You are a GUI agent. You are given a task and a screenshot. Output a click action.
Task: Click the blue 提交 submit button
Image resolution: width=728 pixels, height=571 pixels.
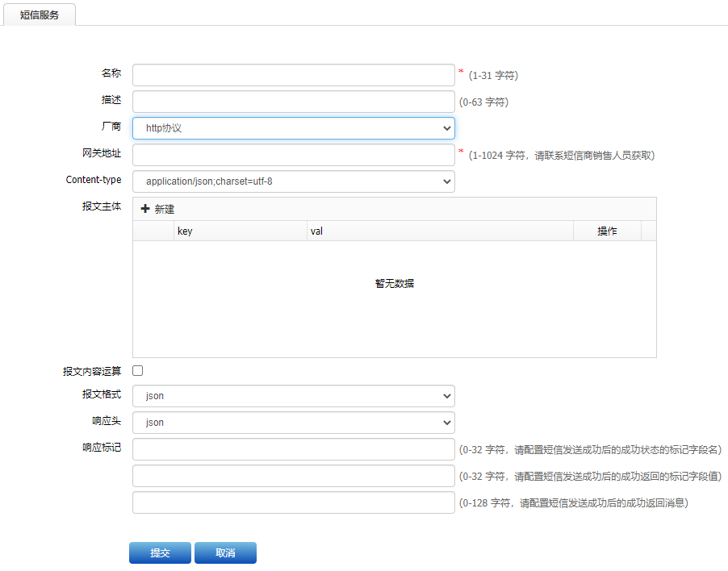[159, 552]
